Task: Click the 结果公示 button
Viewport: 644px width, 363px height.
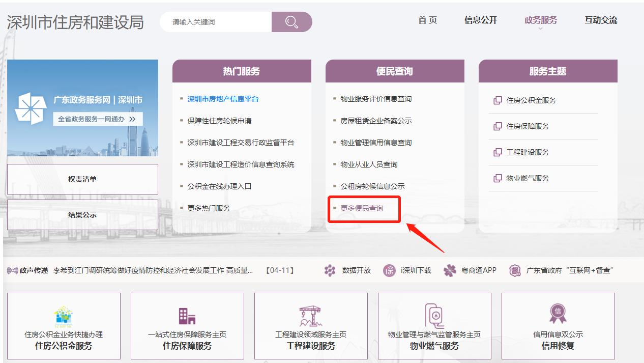Action: point(82,215)
